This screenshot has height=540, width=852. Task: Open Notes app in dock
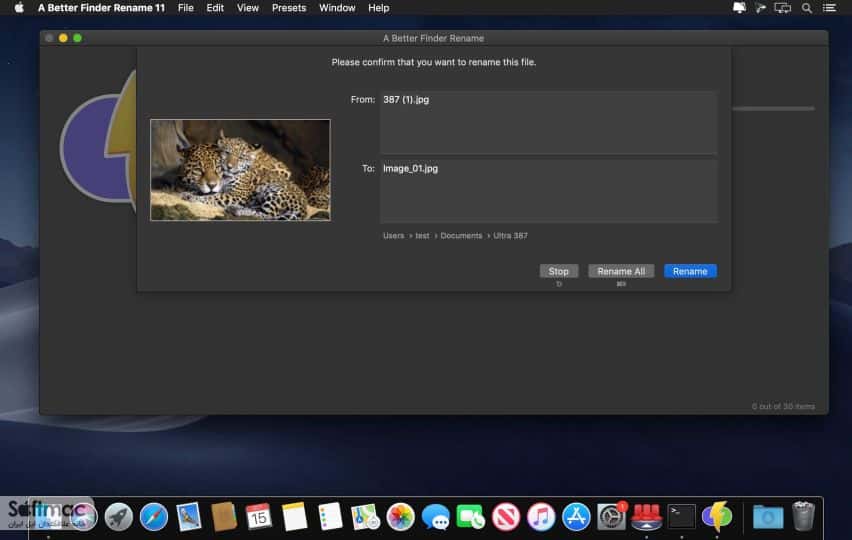pos(295,517)
